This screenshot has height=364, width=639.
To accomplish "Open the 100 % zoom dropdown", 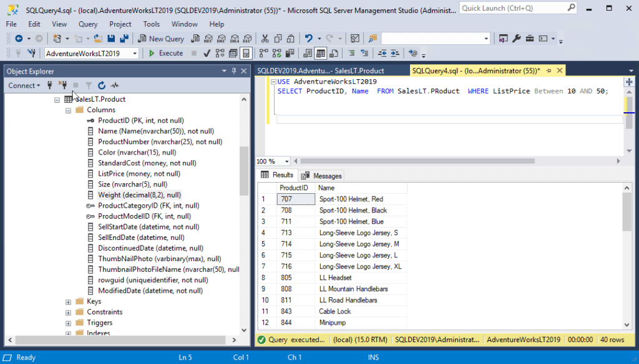I will [287, 161].
